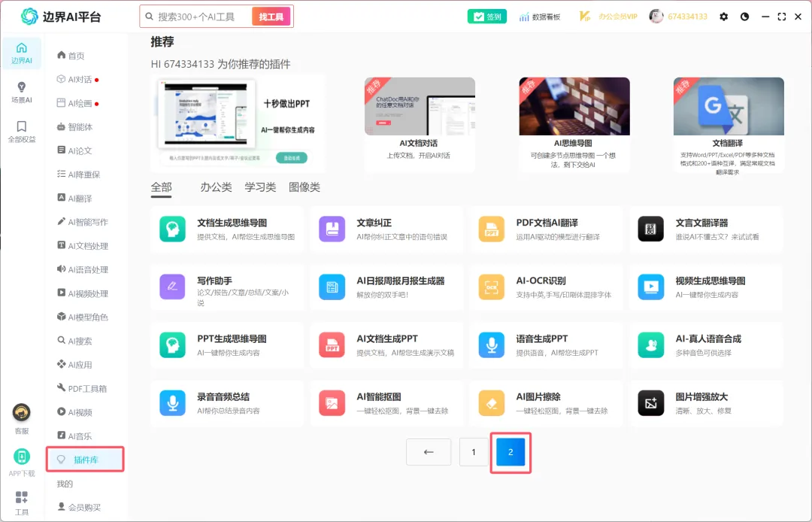This screenshot has width=812, height=522.
Task: Switch to the 图像类 tab
Action: click(x=304, y=187)
